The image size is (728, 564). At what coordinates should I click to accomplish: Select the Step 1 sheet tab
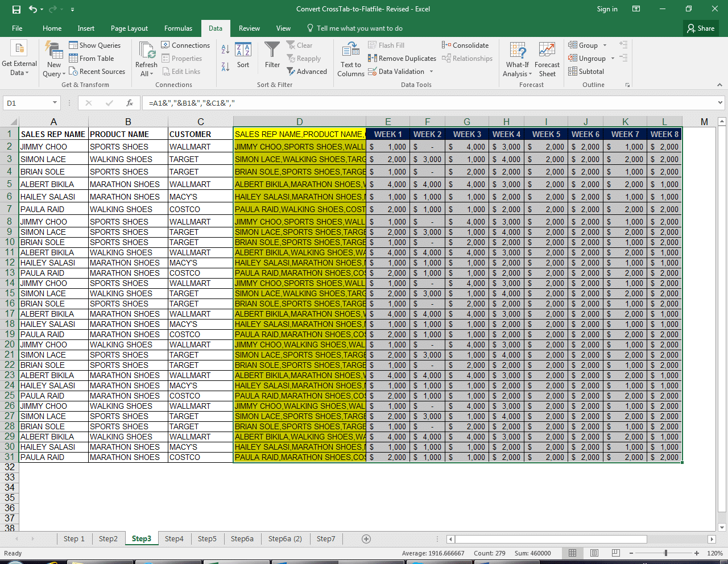coord(74,539)
